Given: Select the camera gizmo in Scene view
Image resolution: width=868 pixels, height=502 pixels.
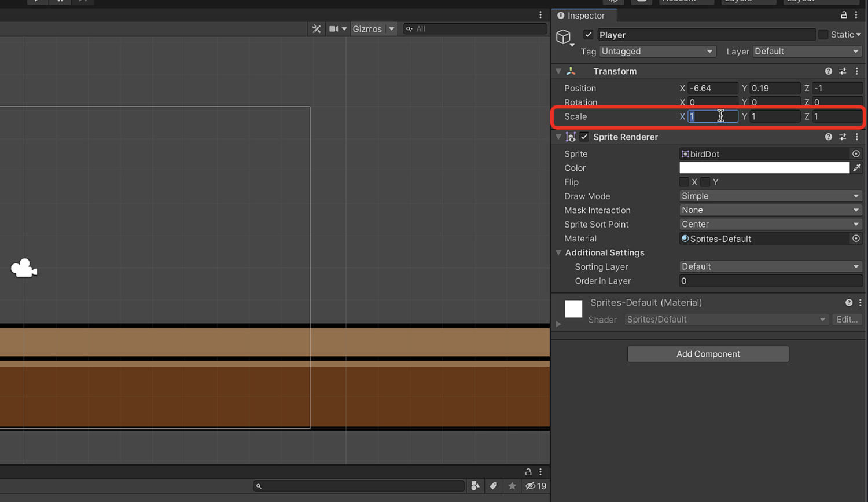Looking at the screenshot, I should click(24, 268).
